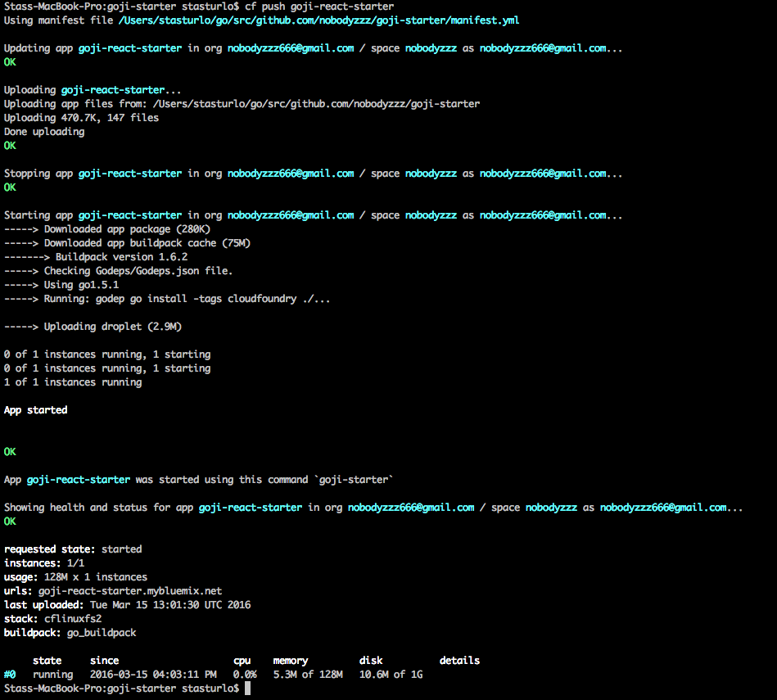Click the '1 of 1 instances running' line
Viewport: 777px width, 700px height.
73,382
